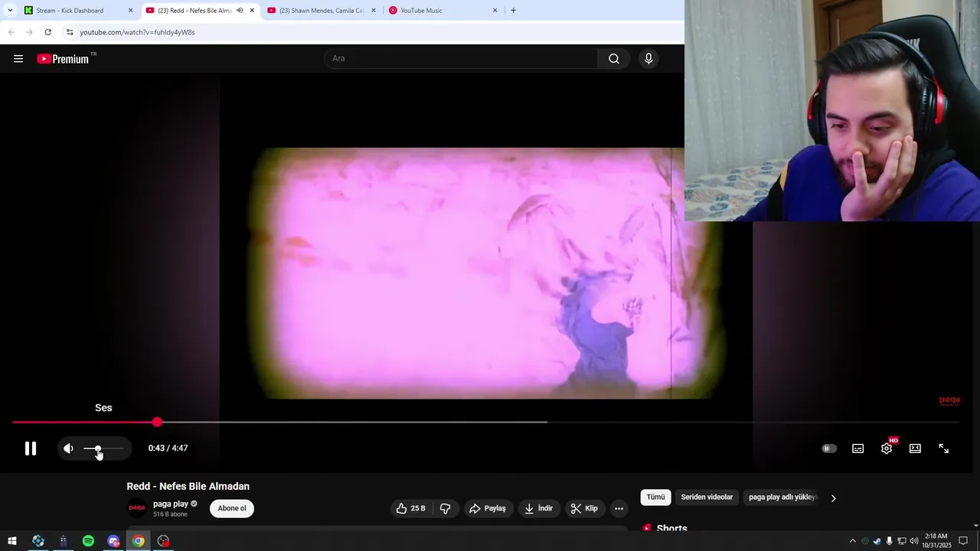The image size is (980, 551).
Task: Open the three-dot more actions menu
Action: pyautogui.click(x=619, y=508)
